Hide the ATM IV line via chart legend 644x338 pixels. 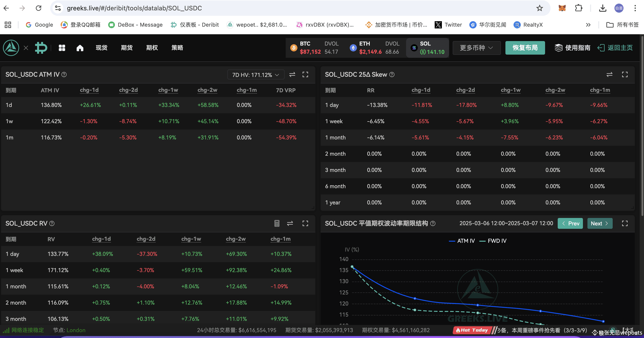461,241
